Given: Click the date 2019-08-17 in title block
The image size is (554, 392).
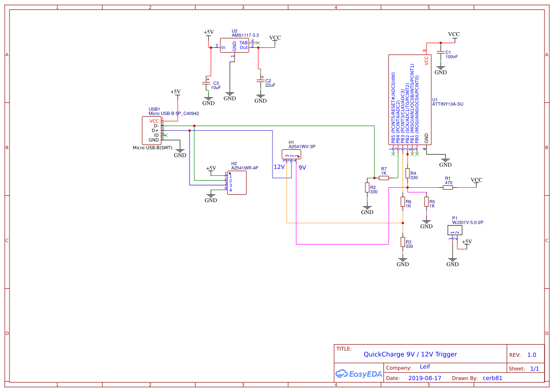Looking at the screenshot, I should tap(426, 378).
